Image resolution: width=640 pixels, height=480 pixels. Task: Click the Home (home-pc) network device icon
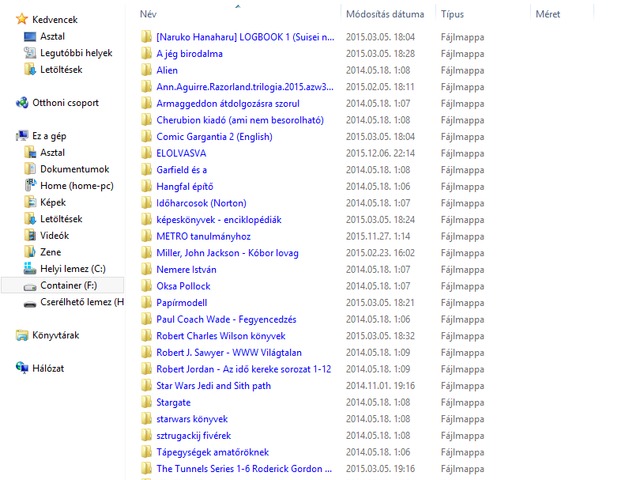point(30,185)
